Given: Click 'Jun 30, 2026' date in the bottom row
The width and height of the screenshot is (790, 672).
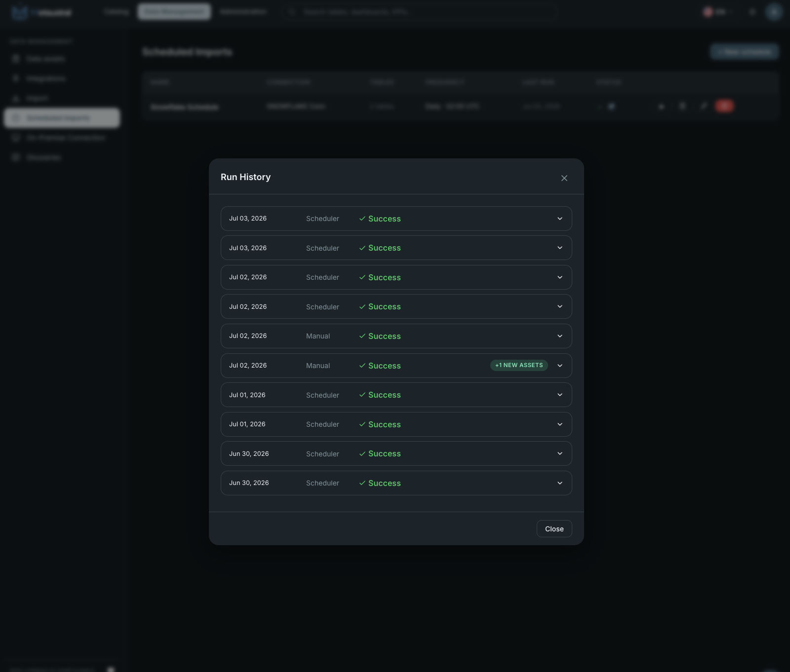Looking at the screenshot, I should tap(249, 483).
